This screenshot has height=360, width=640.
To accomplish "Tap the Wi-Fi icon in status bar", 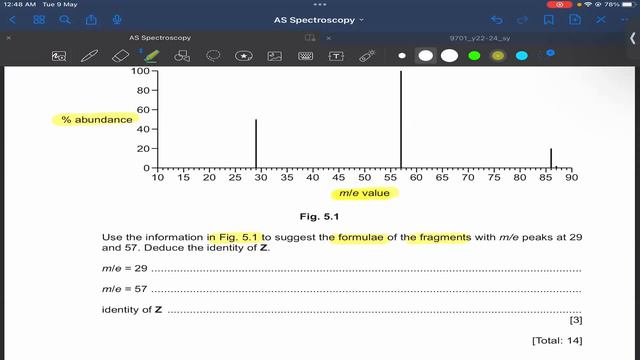I will tap(588, 4).
